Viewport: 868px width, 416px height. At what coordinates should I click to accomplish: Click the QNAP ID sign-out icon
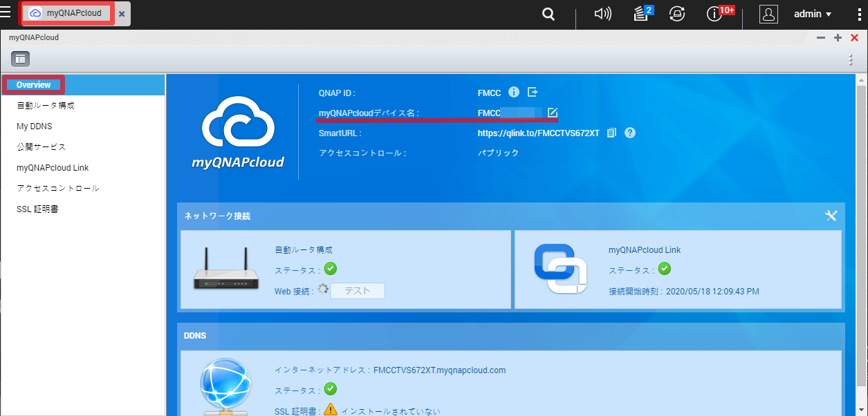[533, 92]
